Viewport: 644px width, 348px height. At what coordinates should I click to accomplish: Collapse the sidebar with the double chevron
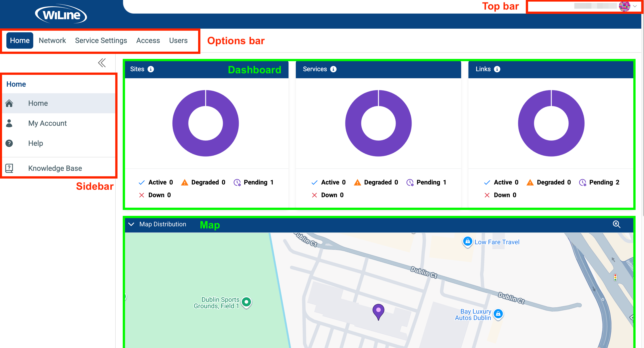[102, 63]
